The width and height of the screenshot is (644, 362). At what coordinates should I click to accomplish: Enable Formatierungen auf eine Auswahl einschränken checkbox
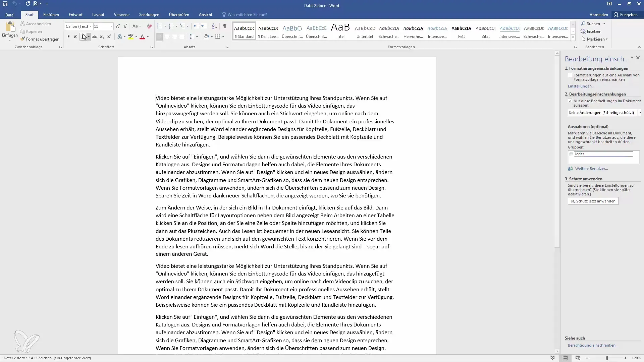(570, 75)
